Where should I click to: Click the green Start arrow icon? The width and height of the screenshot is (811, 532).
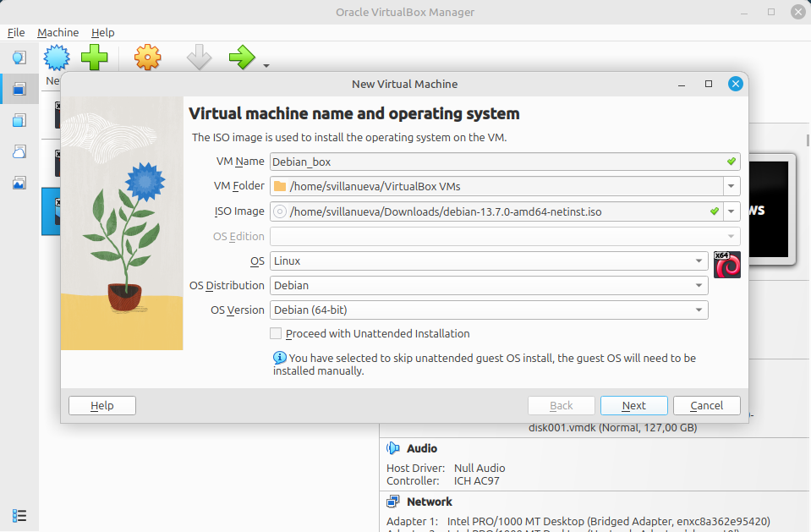point(242,58)
